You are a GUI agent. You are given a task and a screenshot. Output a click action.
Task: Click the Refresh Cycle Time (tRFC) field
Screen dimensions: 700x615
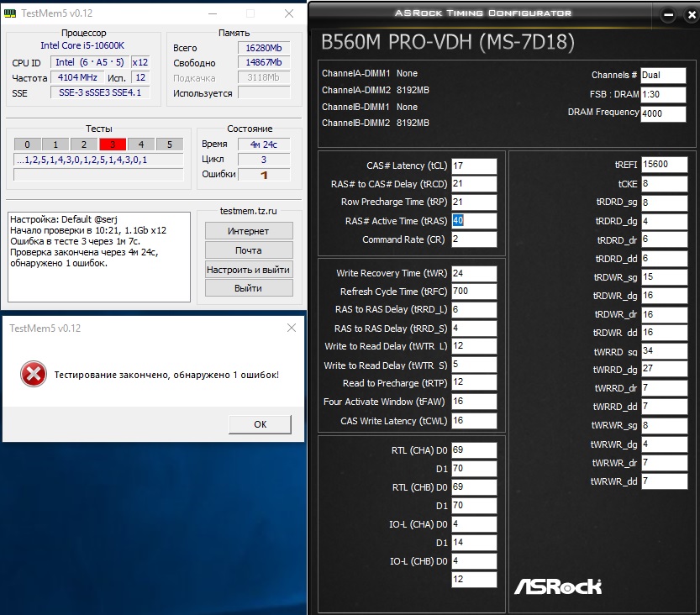coord(474,292)
